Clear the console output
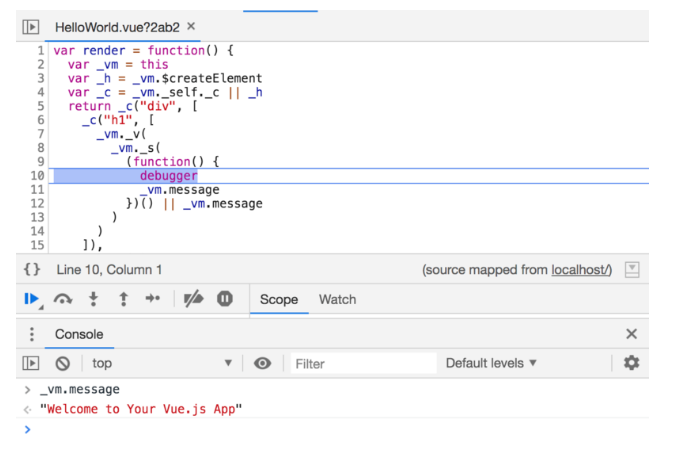 click(62, 364)
